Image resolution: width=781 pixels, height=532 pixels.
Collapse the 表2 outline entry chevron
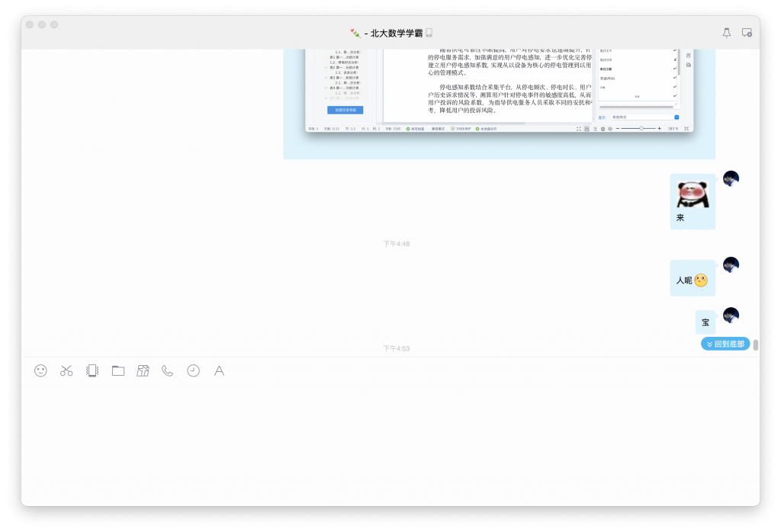(x=326, y=68)
